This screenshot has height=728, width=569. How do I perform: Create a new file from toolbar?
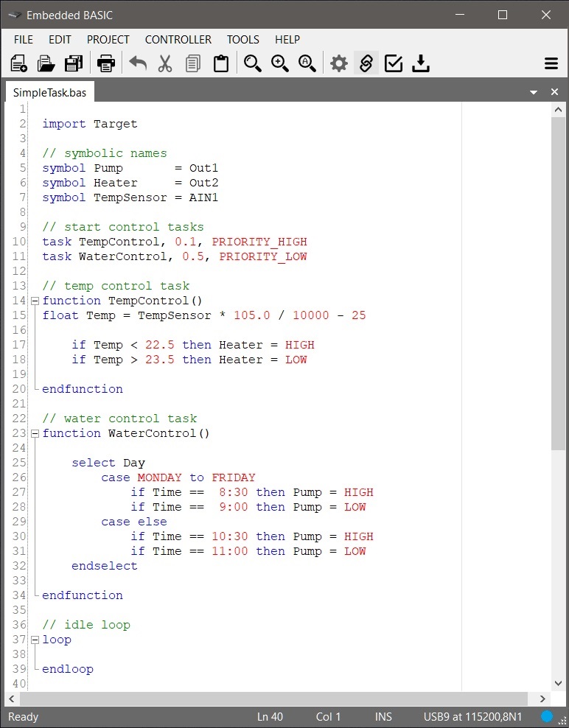coord(19,63)
